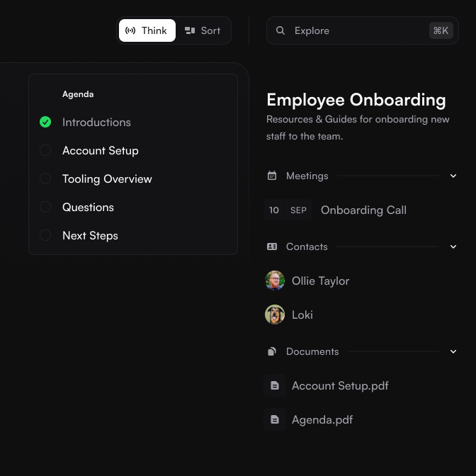The height and width of the screenshot is (476, 476).
Task: Collapse the Meetings section chevron
Action: [x=453, y=176]
